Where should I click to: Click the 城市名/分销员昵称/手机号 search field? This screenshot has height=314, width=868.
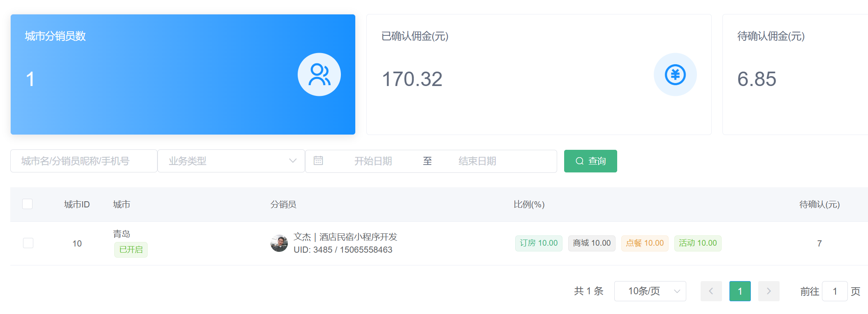coord(84,161)
